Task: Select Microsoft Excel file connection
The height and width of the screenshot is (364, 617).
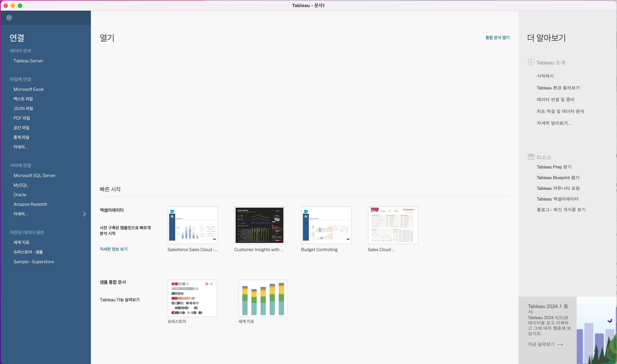Action: [29, 89]
